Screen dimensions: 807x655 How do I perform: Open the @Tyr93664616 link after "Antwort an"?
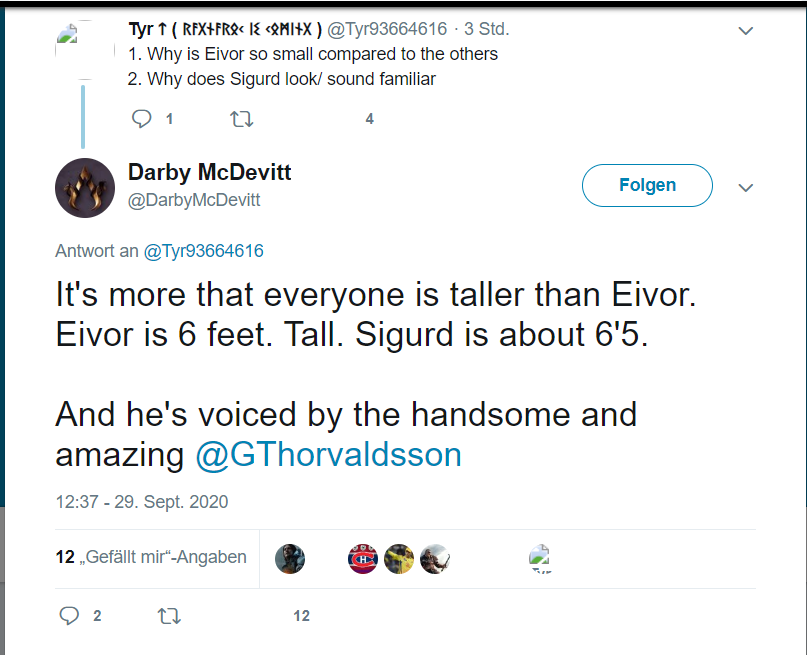[x=204, y=251]
